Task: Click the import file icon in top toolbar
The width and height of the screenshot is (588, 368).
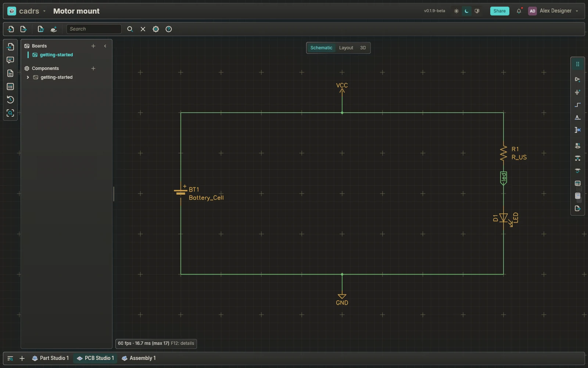Action: tap(11, 29)
